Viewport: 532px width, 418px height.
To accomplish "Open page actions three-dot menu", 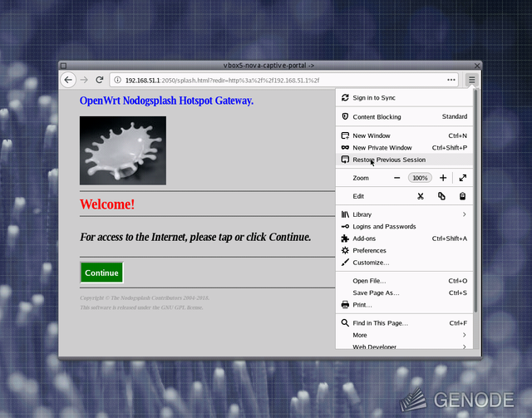I will coord(451,80).
